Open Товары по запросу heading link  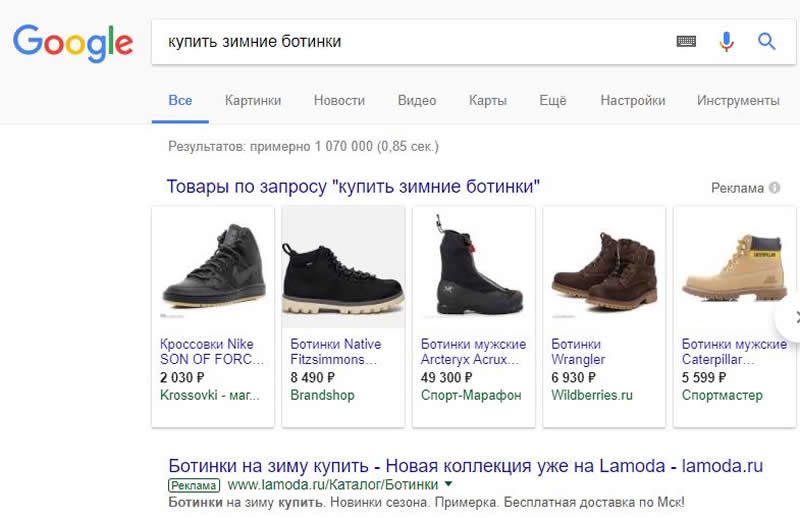[353, 186]
